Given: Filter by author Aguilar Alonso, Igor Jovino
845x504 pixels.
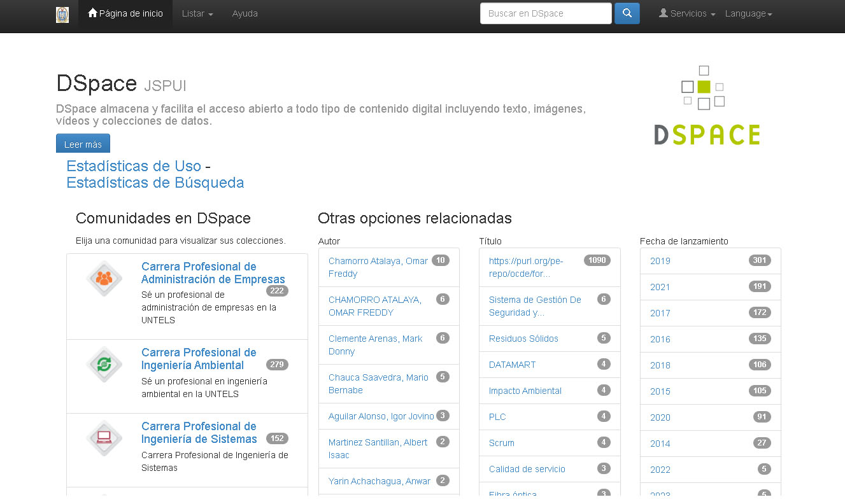Looking at the screenshot, I should (x=381, y=416).
